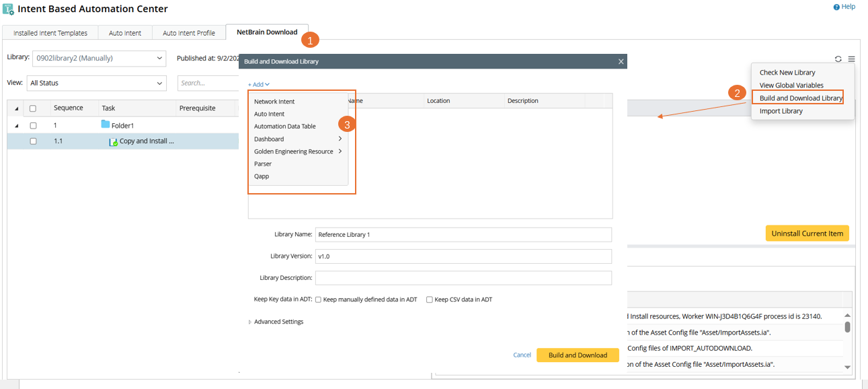Screen dimensions: 868x389
Task: Click the Help question mark icon
Action: coord(836,7)
